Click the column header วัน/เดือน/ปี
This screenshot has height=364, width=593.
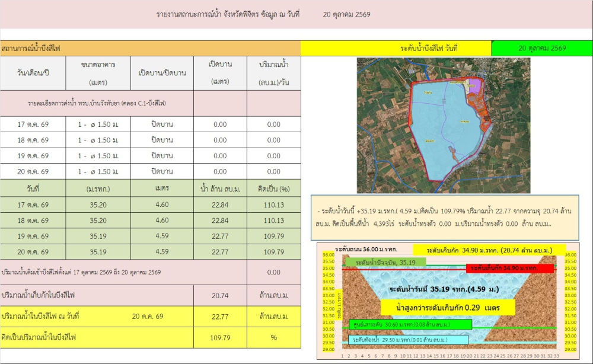coord(33,74)
